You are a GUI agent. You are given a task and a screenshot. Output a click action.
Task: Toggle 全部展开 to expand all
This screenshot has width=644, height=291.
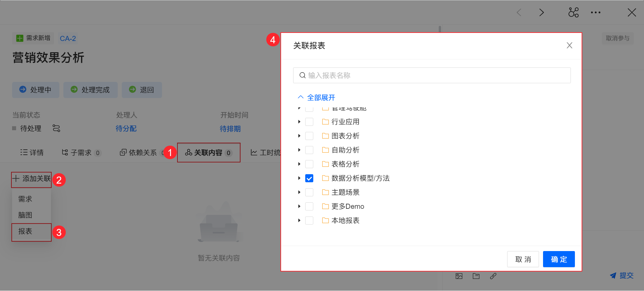pos(316,98)
